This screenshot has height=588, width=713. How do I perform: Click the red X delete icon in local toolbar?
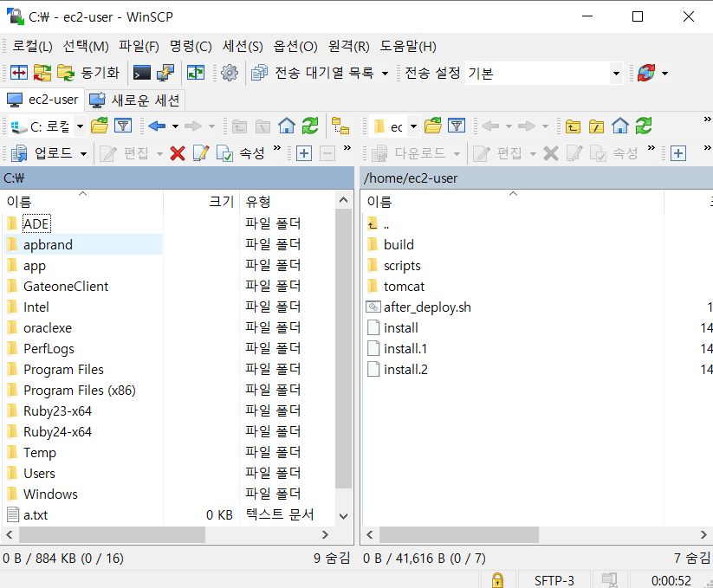(178, 153)
